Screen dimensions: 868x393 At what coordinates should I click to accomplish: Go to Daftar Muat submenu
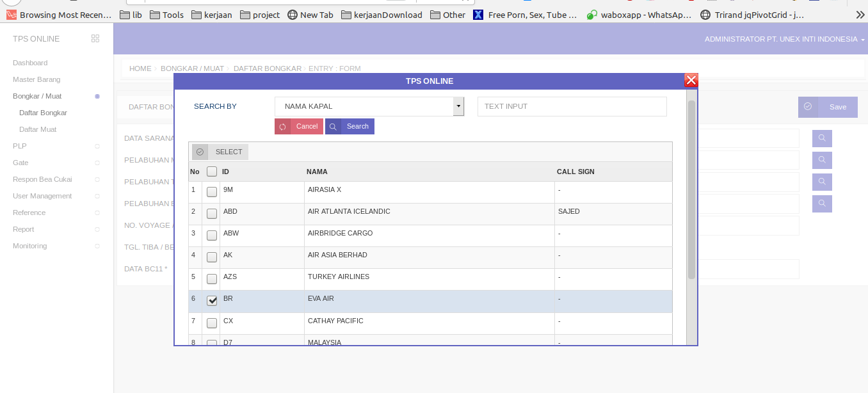(x=38, y=129)
